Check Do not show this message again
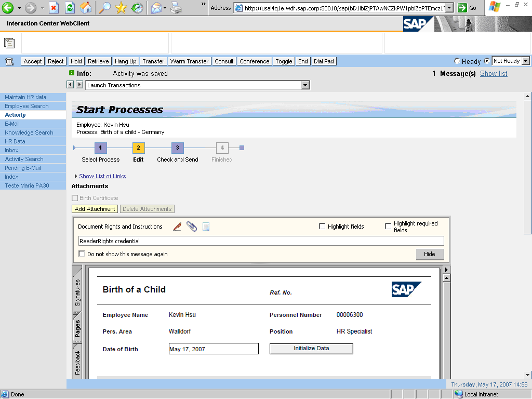The height and width of the screenshot is (399, 532). point(82,254)
